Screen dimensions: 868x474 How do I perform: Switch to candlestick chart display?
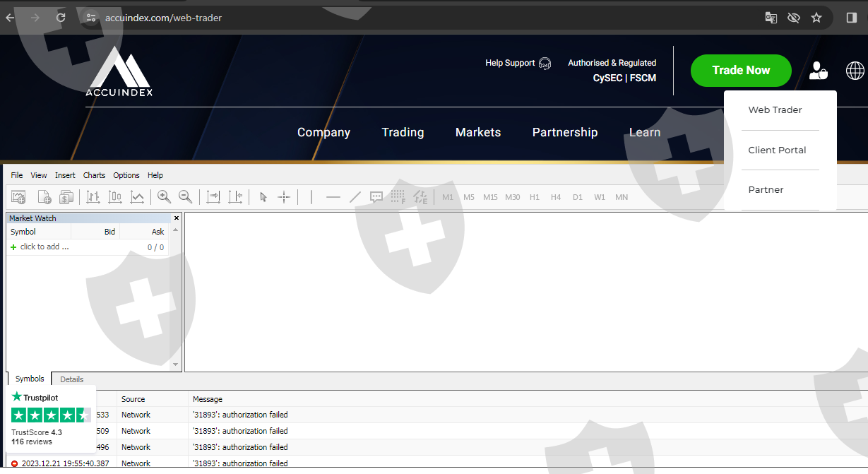point(115,197)
